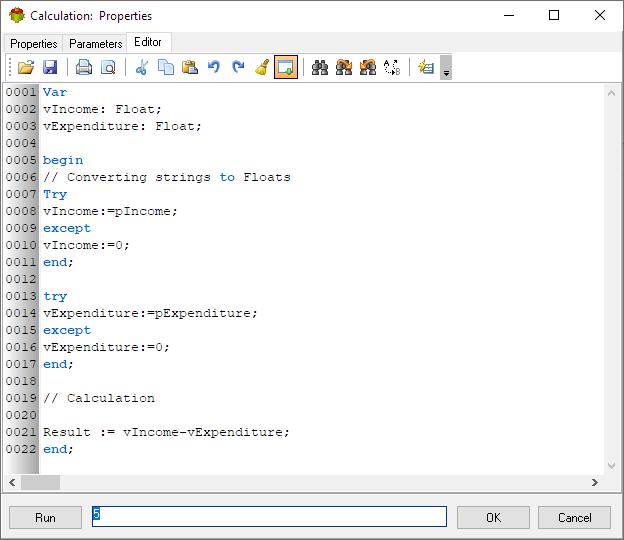Minimize the Calculation Properties window
This screenshot has height=540, width=624.
click(x=509, y=16)
